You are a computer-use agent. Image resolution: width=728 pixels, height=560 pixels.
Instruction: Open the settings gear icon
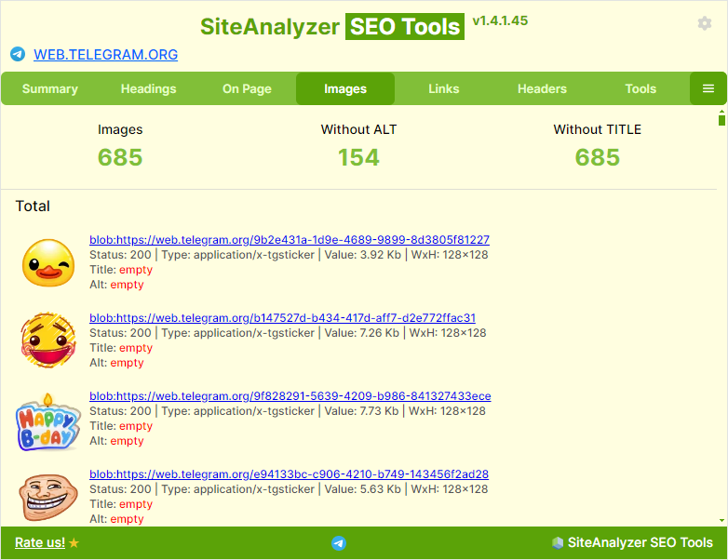tap(705, 23)
